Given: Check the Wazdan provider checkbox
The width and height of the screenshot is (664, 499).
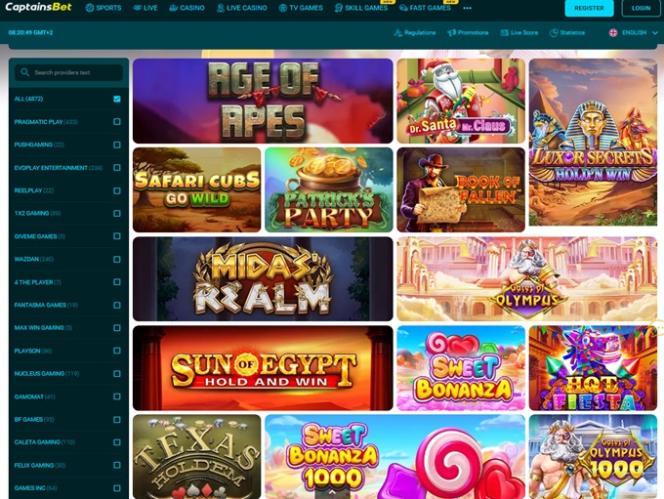Looking at the screenshot, I should pos(117,259).
